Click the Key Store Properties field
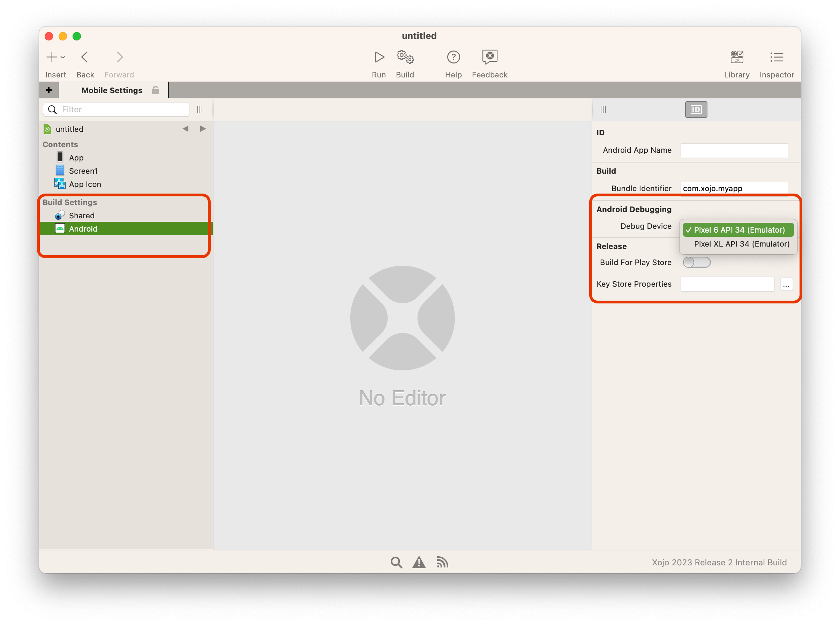The image size is (840, 625). (x=727, y=284)
